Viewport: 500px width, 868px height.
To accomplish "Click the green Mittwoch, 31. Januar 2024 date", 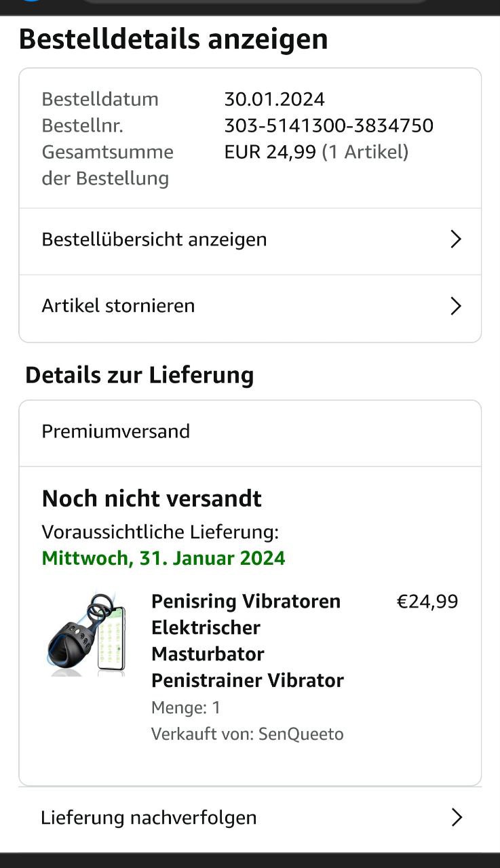I will click(164, 558).
